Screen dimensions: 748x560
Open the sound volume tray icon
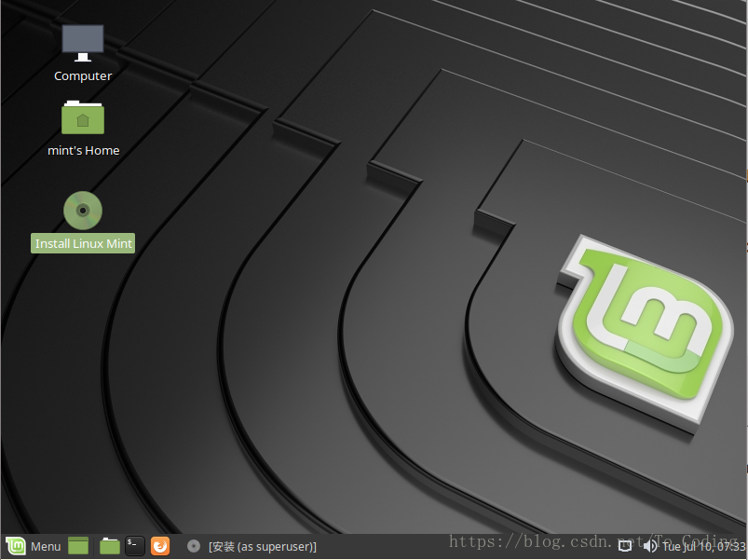tap(650, 546)
